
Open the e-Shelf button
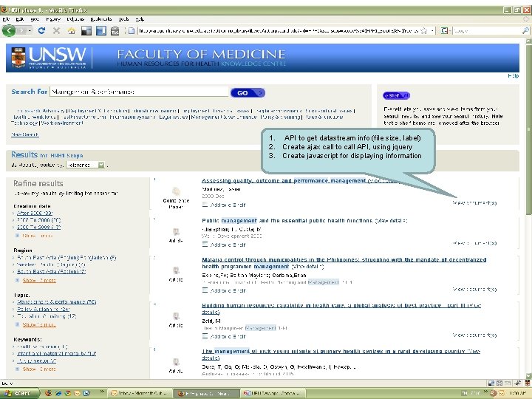(396, 95)
